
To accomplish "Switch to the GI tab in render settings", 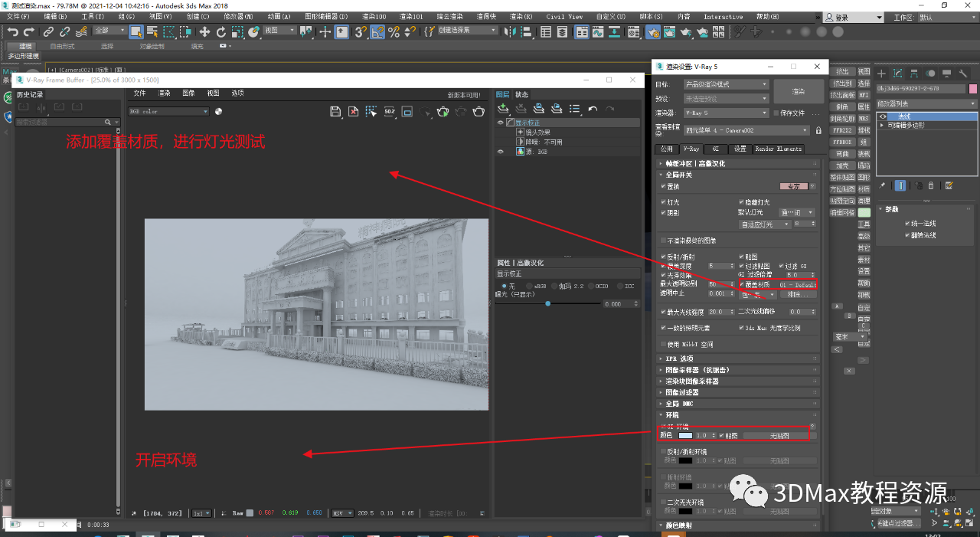I will [x=715, y=149].
